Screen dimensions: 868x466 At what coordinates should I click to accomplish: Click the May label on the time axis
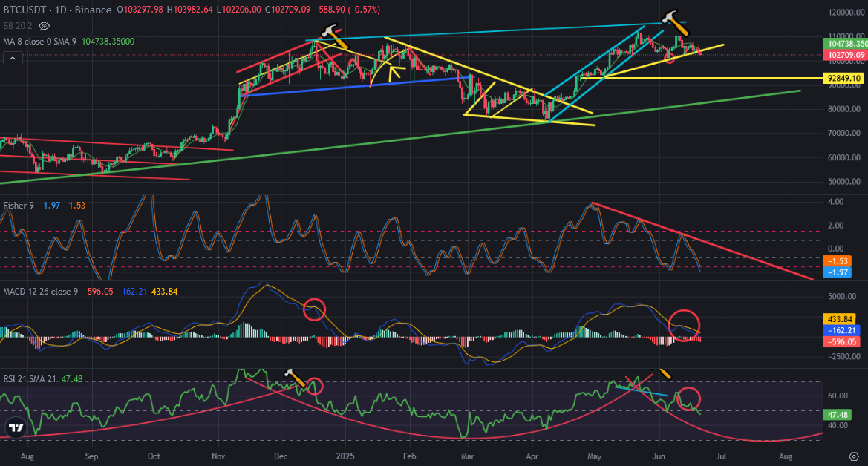(595, 456)
